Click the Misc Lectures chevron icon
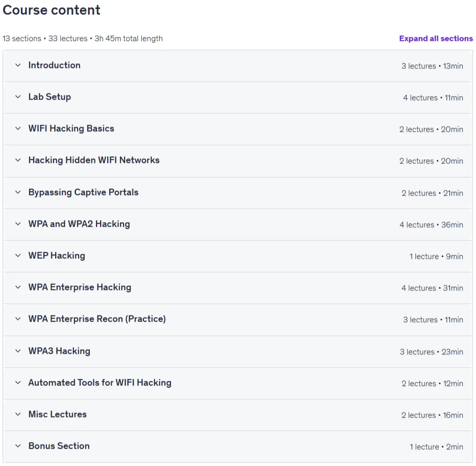The width and height of the screenshot is (476, 466). 18,414
